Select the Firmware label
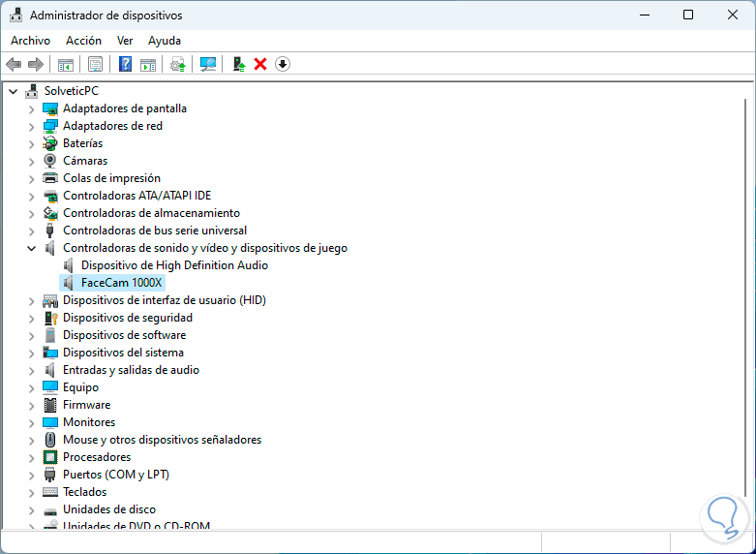The image size is (756, 554). point(87,405)
